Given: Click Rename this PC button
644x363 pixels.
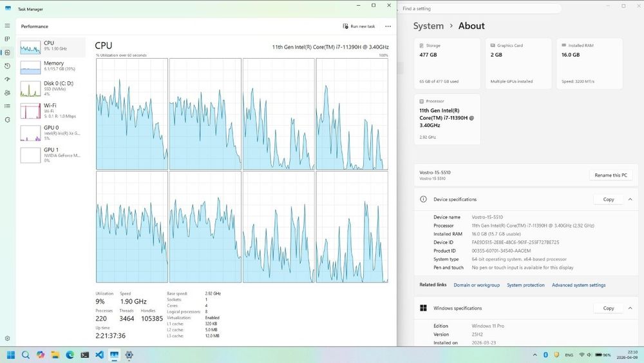Looking at the screenshot, I should 611,175.
